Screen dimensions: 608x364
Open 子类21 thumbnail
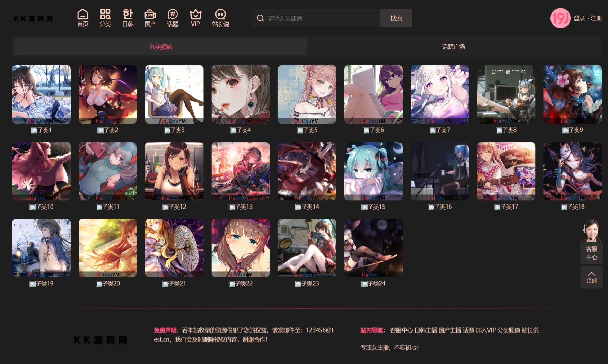174,248
